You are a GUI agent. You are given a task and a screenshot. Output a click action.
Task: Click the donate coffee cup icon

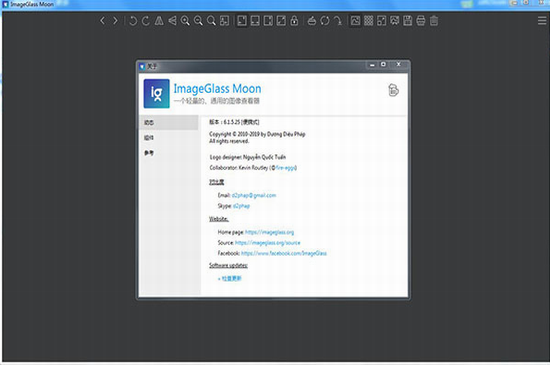tap(393, 90)
